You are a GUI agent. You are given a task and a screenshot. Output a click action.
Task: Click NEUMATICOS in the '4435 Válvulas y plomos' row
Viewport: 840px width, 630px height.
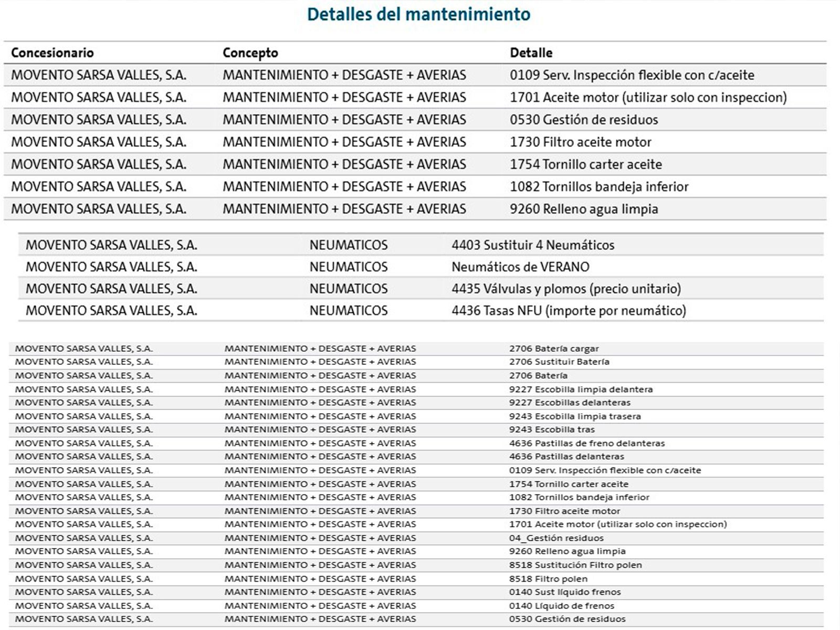[349, 289]
